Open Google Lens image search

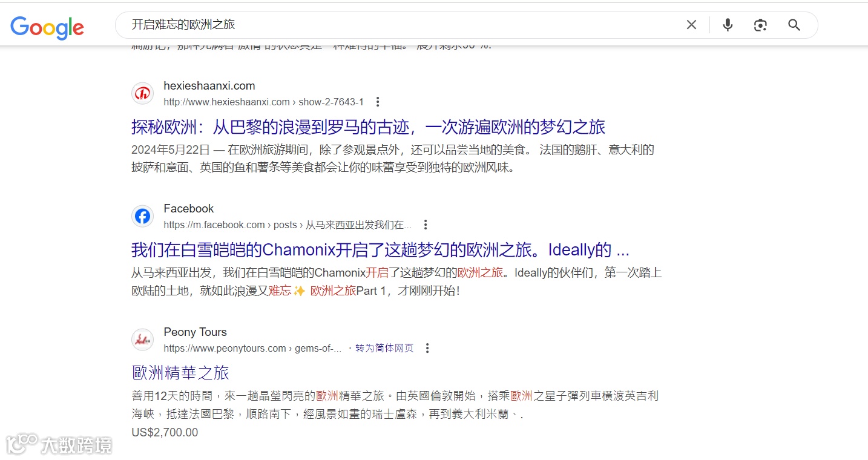(760, 25)
